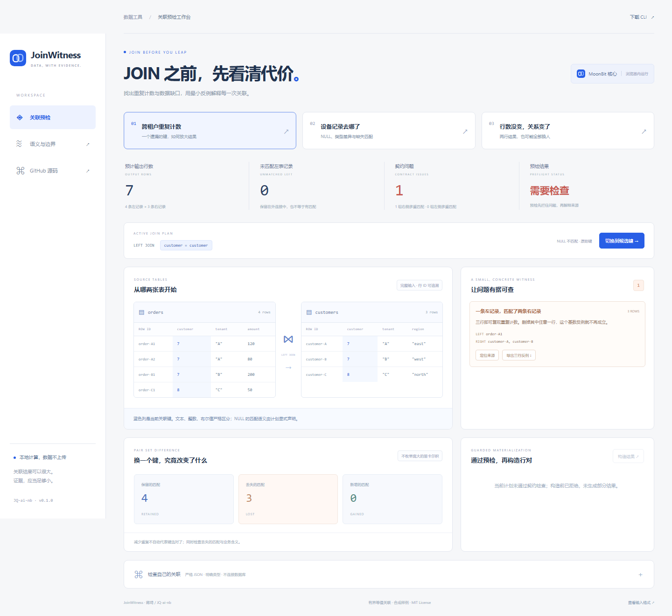Select the 行数没变，关系变了 scenario card
The height and width of the screenshot is (616, 672).
click(x=568, y=131)
